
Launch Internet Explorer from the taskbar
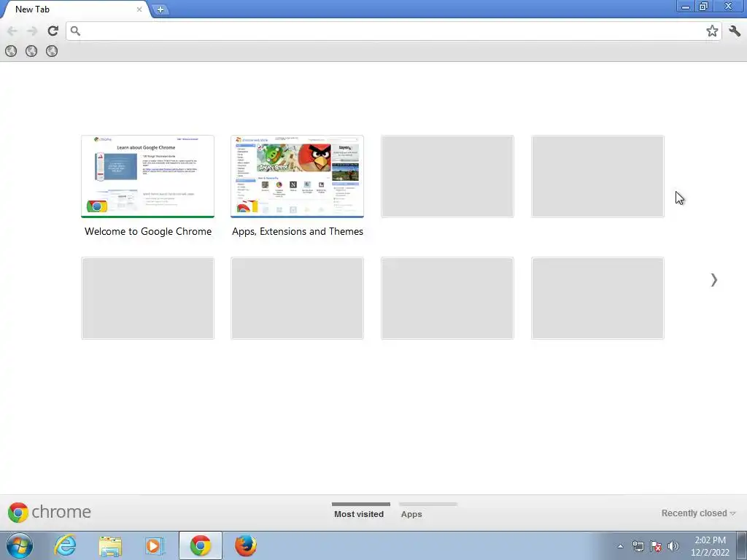click(65, 545)
